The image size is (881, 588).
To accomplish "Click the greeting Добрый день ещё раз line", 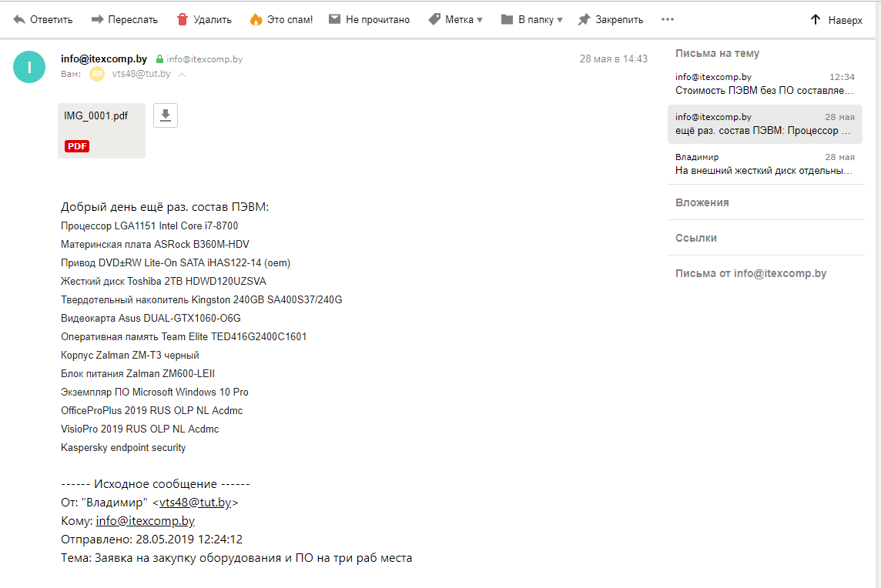I will 165,207.
